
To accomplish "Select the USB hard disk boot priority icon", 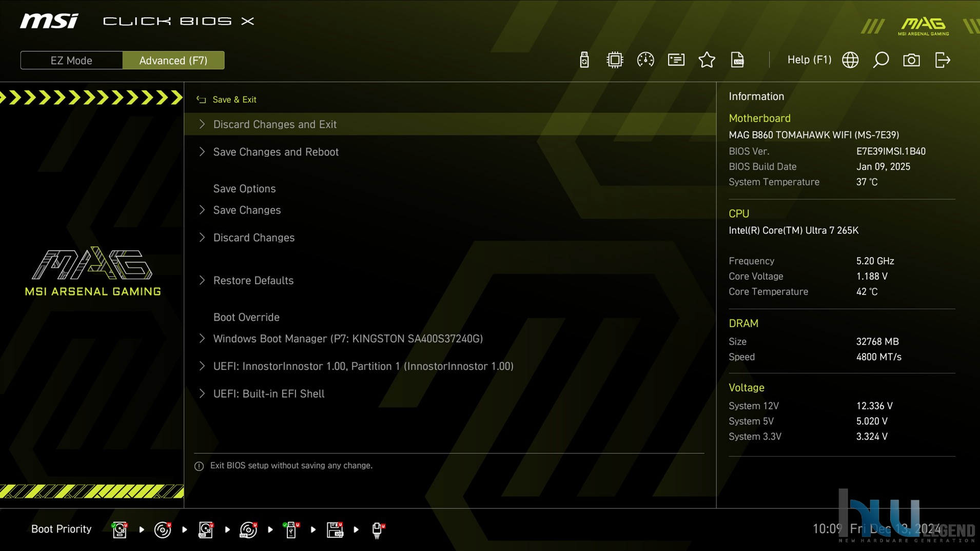I will [206, 529].
